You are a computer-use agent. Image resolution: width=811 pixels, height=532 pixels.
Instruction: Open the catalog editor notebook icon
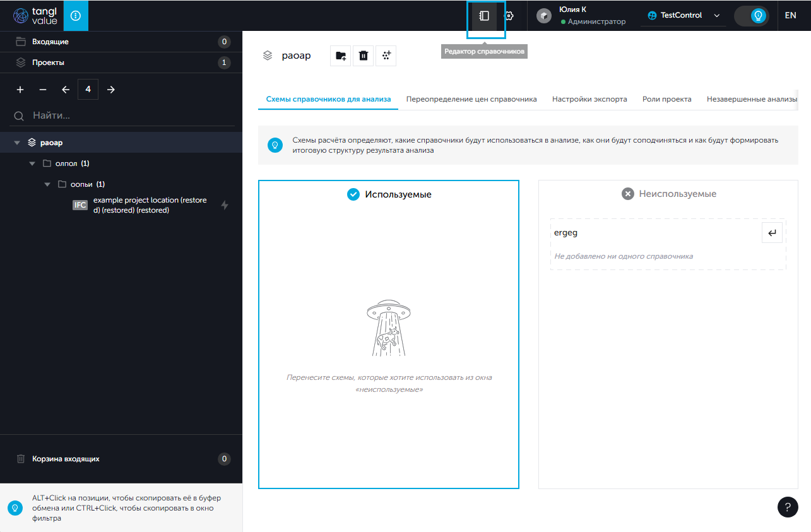click(x=485, y=16)
